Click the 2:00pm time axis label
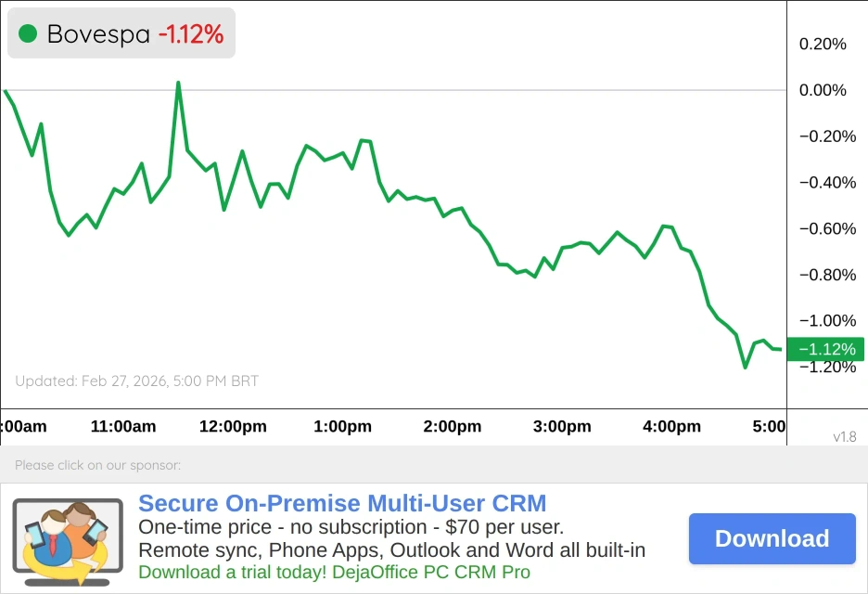The width and height of the screenshot is (868, 594). (x=453, y=427)
